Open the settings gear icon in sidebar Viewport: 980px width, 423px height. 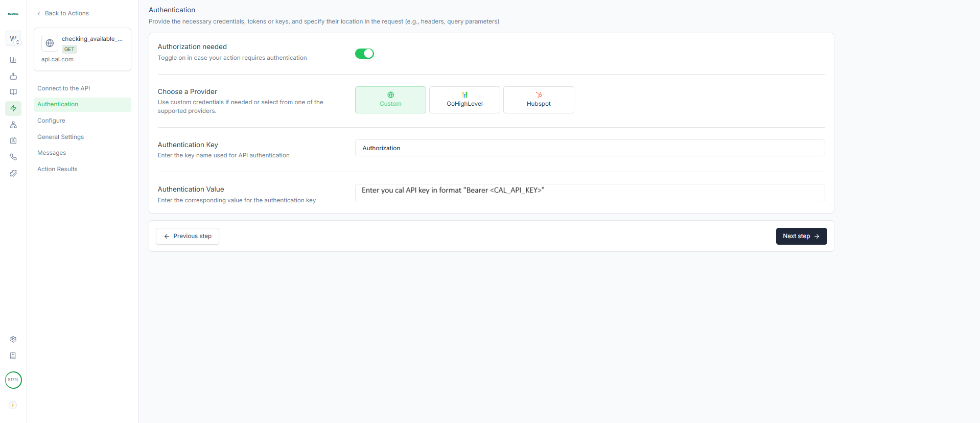pos(13,339)
